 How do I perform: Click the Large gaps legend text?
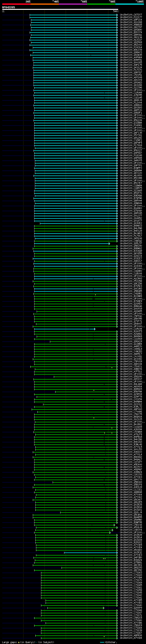28,642
